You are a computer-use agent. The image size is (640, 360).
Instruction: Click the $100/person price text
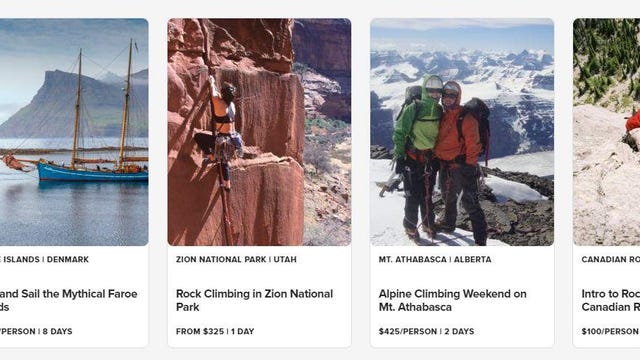click(x=611, y=331)
